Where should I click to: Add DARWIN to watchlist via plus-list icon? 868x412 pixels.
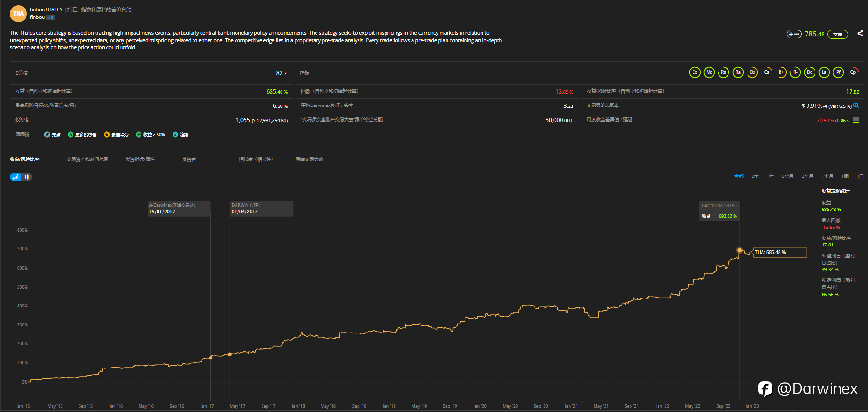[x=794, y=34]
